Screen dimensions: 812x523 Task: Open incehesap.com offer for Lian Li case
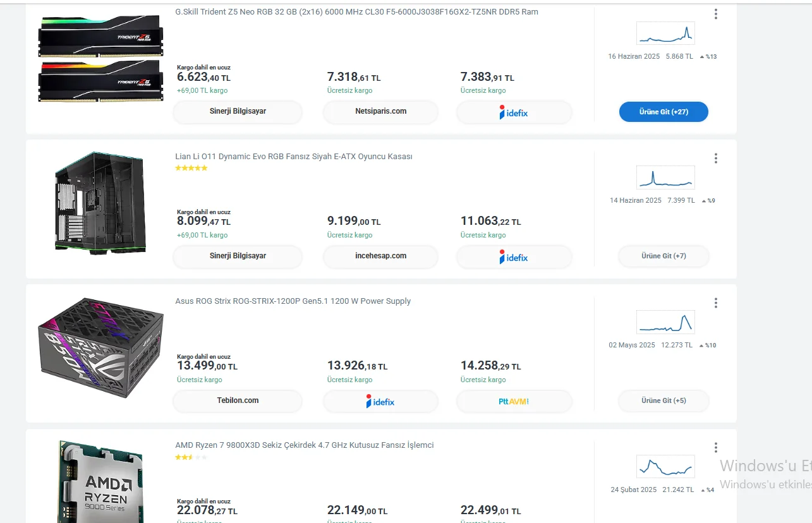point(380,256)
